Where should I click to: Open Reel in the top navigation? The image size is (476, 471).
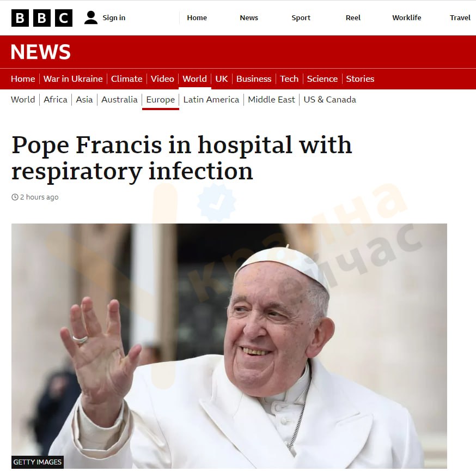point(353,17)
